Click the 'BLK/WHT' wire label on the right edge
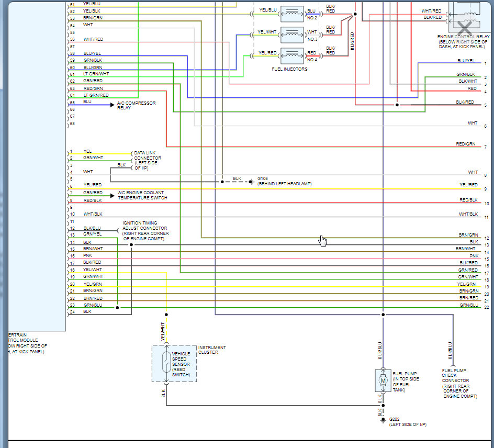The height and width of the screenshot is (448, 494). [468, 81]
